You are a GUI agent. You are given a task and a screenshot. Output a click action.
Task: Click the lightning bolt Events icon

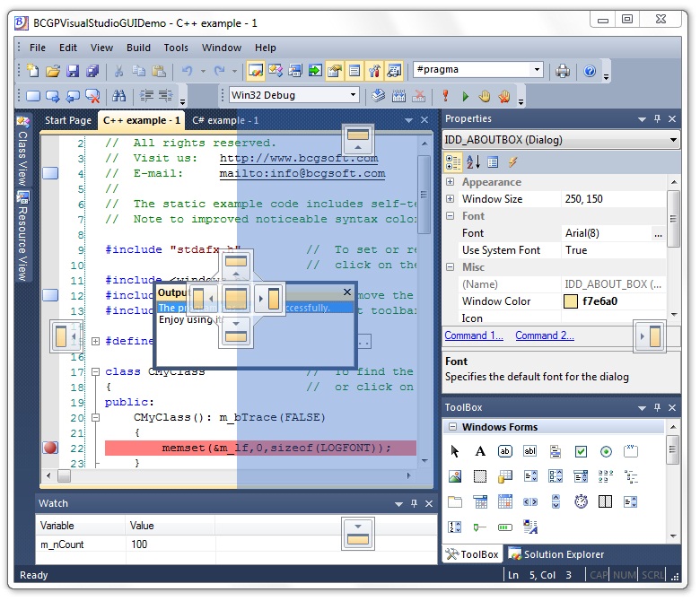[512, 161]
